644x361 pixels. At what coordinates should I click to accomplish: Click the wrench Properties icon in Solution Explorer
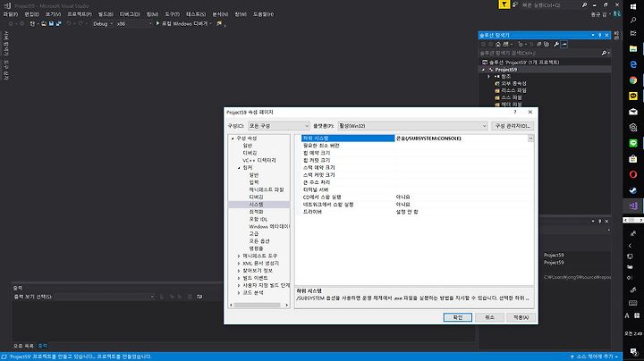tap(556, 45)
